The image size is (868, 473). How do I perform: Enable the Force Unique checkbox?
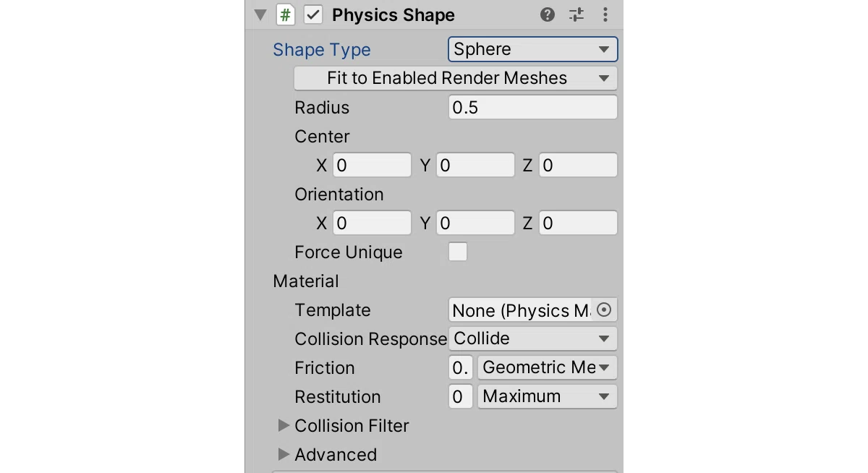458,252
